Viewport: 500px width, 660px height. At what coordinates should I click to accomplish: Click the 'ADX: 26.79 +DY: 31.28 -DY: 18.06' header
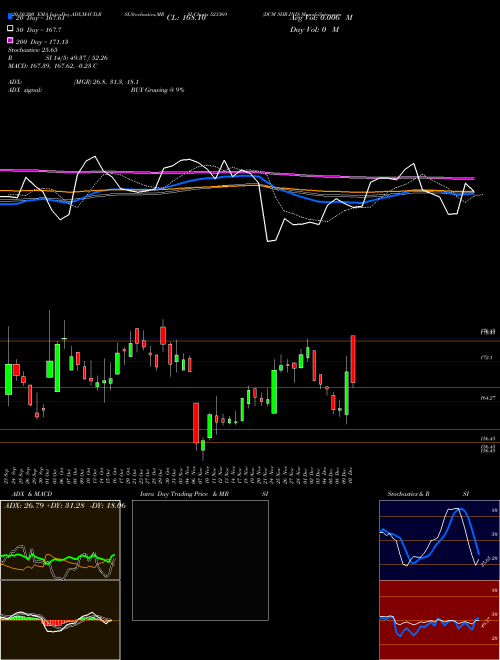(64, 505)
